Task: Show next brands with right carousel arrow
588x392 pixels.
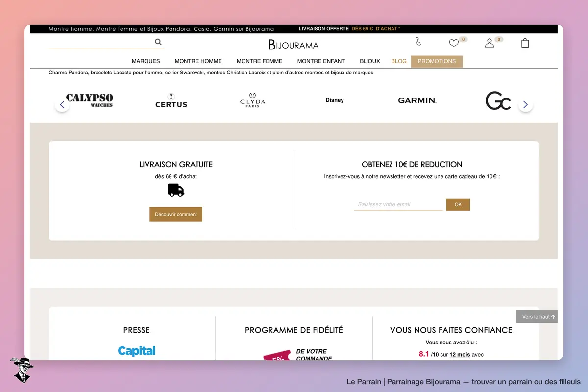Action: coord(525,104)
